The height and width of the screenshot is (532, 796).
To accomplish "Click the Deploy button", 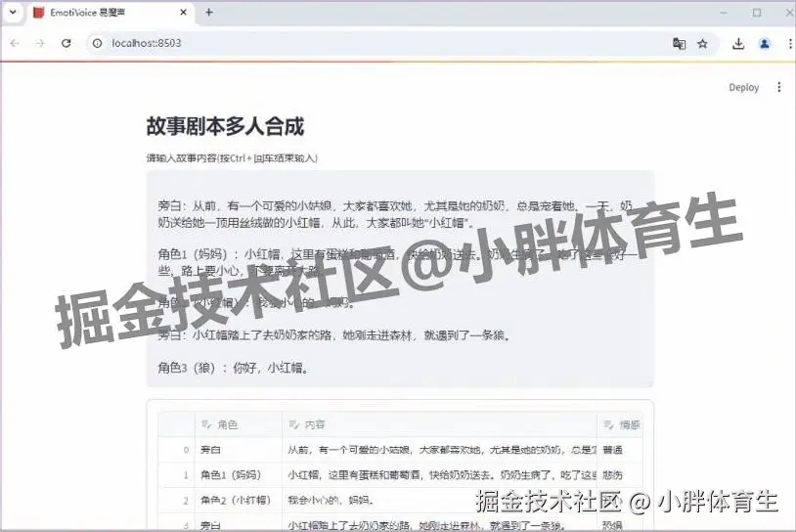I will [744, 87].
